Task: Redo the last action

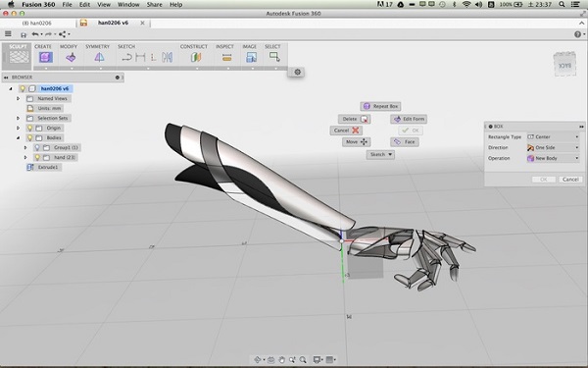Action: tap(48, 34)
